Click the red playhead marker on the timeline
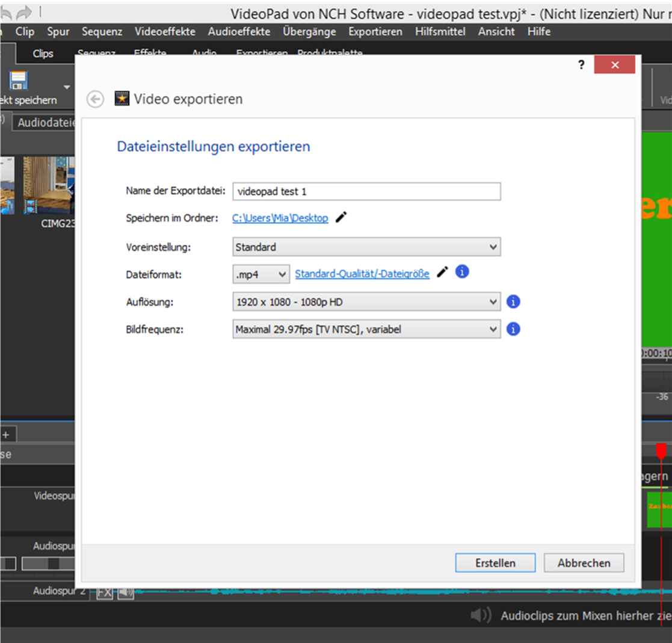The height and width of the screenshot is (643, 672). coord(661,451)
